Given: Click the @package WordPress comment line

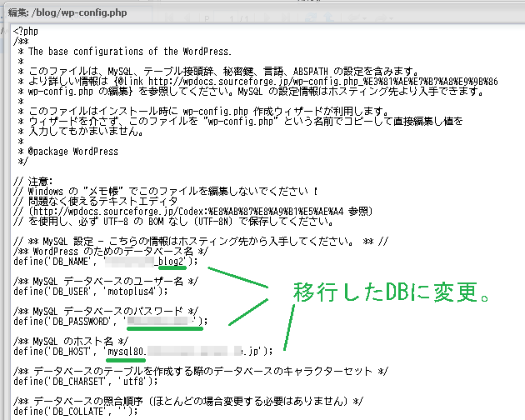Looking at the screenshot, I should [72, 151].
